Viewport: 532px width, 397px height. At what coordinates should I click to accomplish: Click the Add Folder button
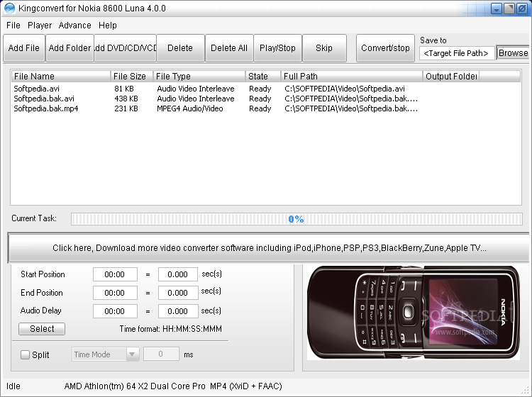point(70,48)
